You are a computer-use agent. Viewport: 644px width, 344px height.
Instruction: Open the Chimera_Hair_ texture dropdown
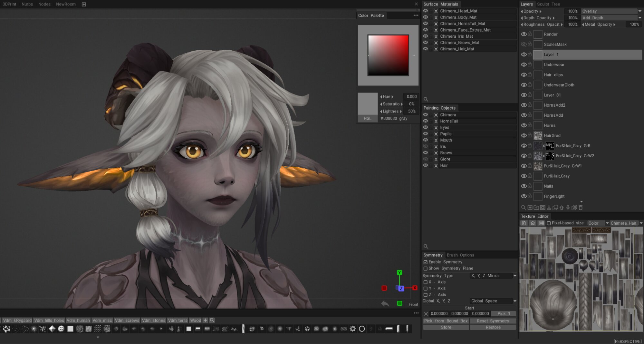pyautogui.click(x=626, y=223)
